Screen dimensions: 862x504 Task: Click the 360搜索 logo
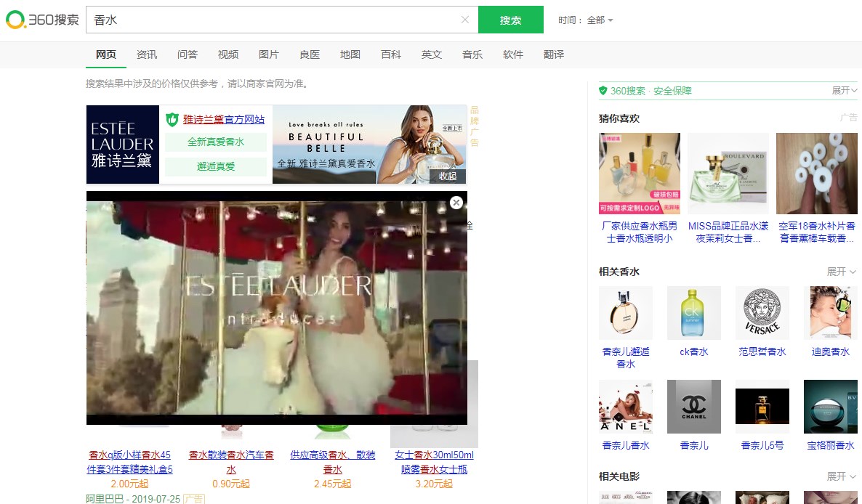tap(42, 20)
